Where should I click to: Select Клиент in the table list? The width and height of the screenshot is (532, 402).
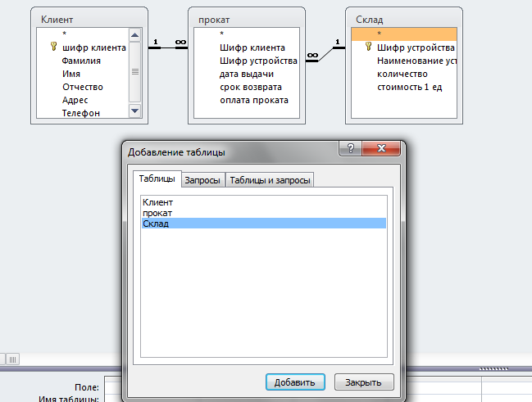264,202
